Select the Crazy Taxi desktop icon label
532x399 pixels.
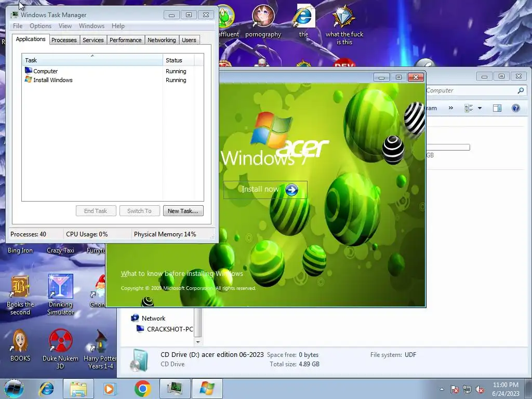(60, 250)
